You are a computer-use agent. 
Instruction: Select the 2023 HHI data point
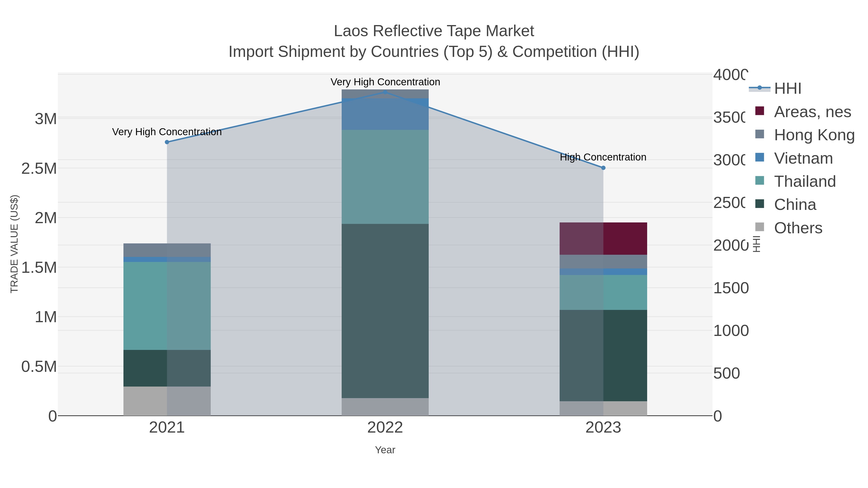pyautogui.click(x=603, y=168)
